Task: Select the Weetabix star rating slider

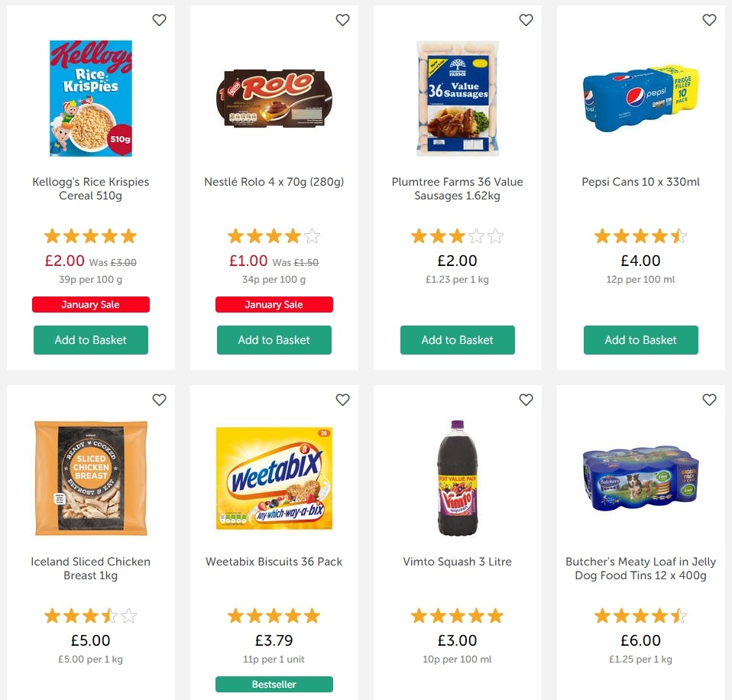Action: [x=274, y=615]
